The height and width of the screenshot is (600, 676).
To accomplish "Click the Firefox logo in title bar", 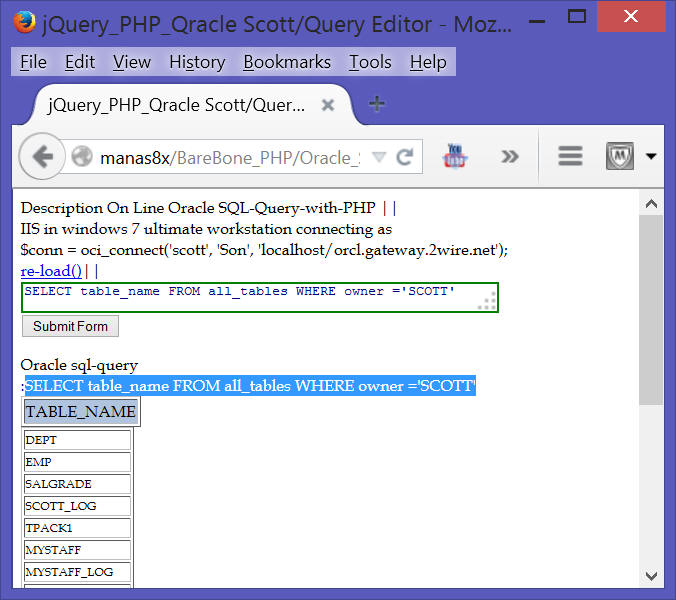I will click(x=25, y=22).
